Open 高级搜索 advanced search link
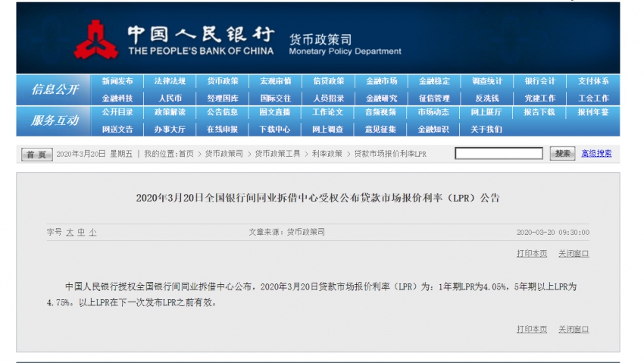Viewport: 644px width, 363px height. pyautogui.click(x=596, y=154)
